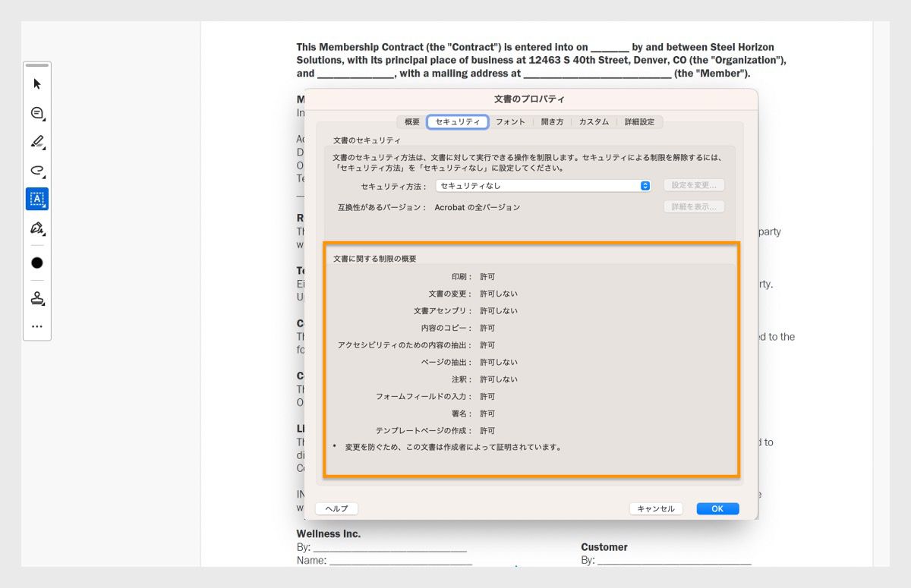911x588 pixels.
Task: Click the black color swatch in toolbar
Action: (36, 262)
